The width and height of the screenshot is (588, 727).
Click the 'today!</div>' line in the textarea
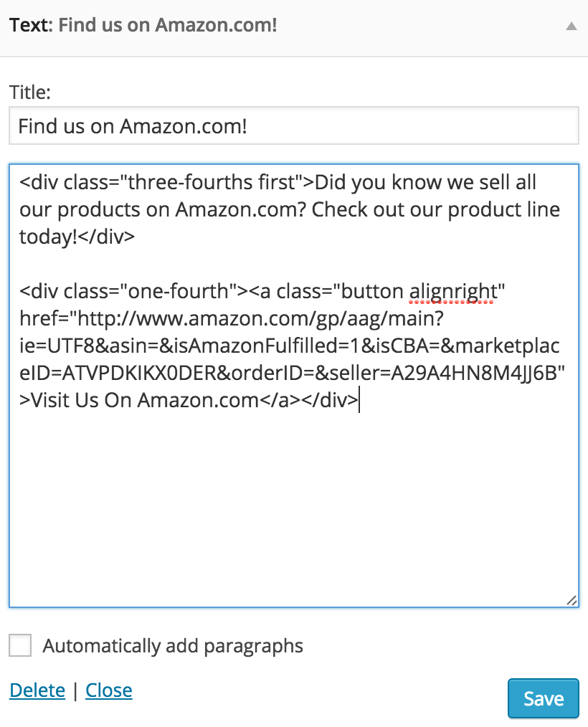[77, 237]
